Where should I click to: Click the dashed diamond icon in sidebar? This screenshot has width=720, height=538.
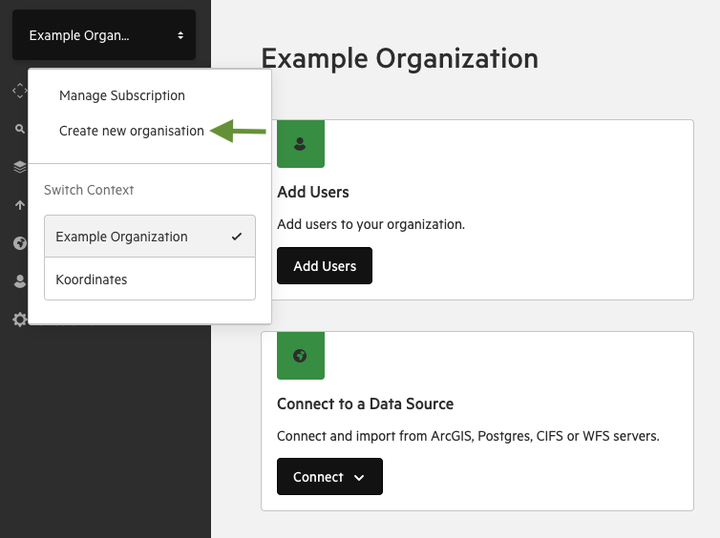tap(20, 91)
